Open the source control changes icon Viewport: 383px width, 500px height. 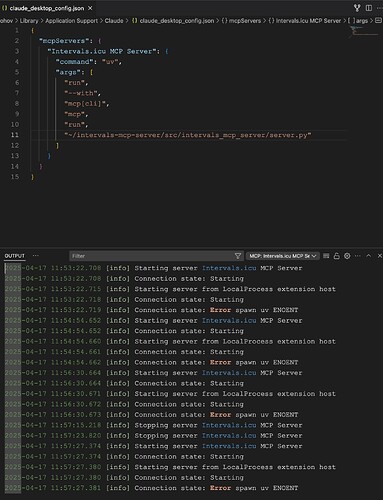357,8
